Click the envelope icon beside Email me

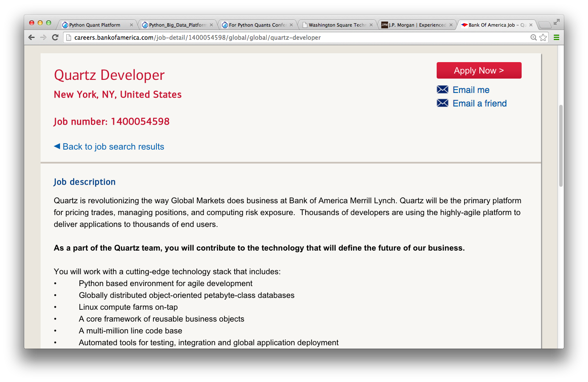443,89
